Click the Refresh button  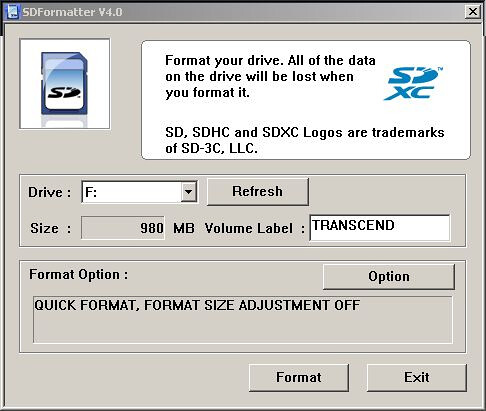[x=258, y=192]
